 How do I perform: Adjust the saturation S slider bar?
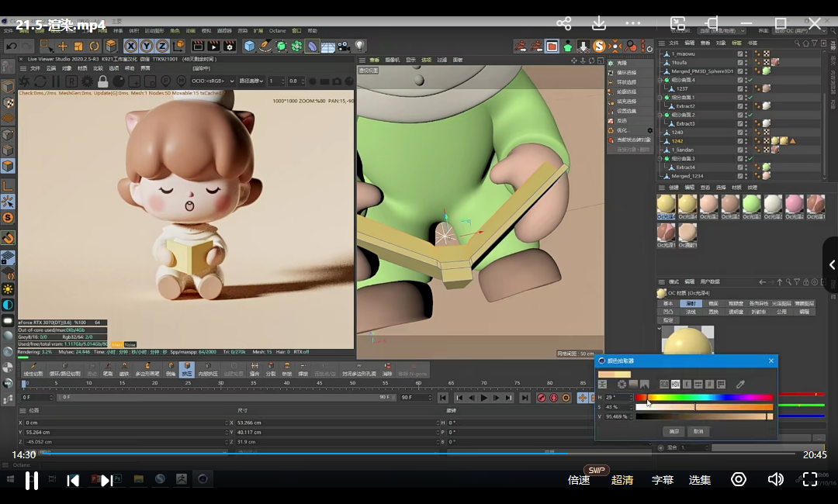click(x=705, y=407)
